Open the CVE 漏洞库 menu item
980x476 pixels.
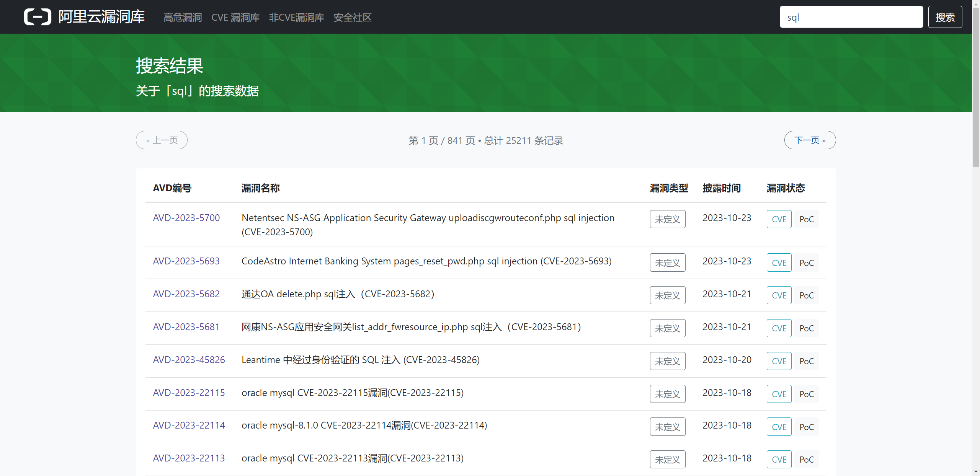point(235,17)
